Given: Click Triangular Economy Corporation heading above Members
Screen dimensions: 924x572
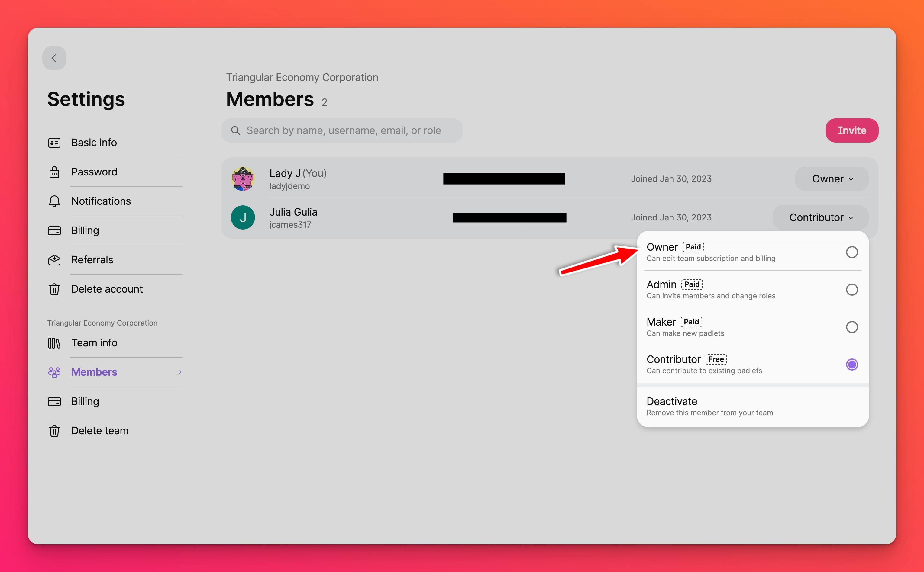Looking at the screenshot, I should pyautogui.click(x=302, y=78).
